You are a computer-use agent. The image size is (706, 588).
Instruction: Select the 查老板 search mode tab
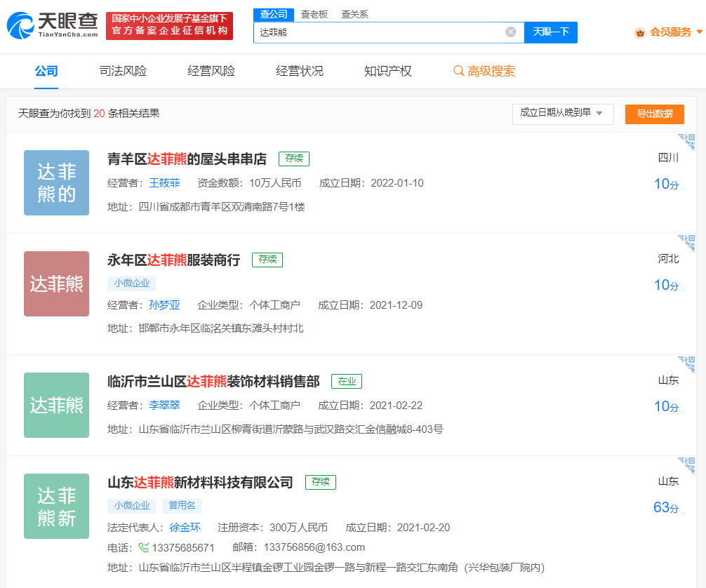pyautogui.click(x=314, y=14)
